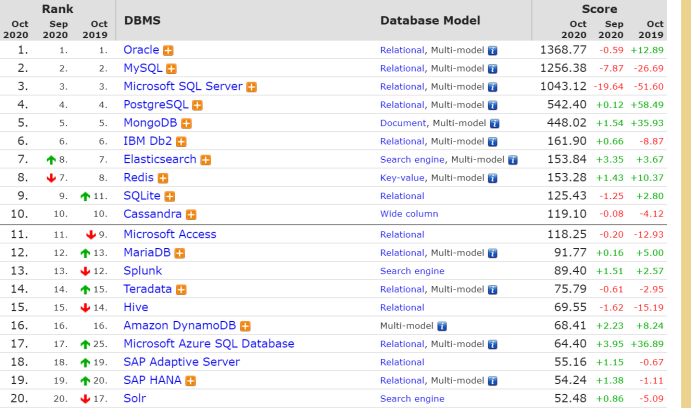Click the plus icon next to MariaDB
The height and width of the screenshot is (408, 692).
pyautogui.click(x=179, y=253)
